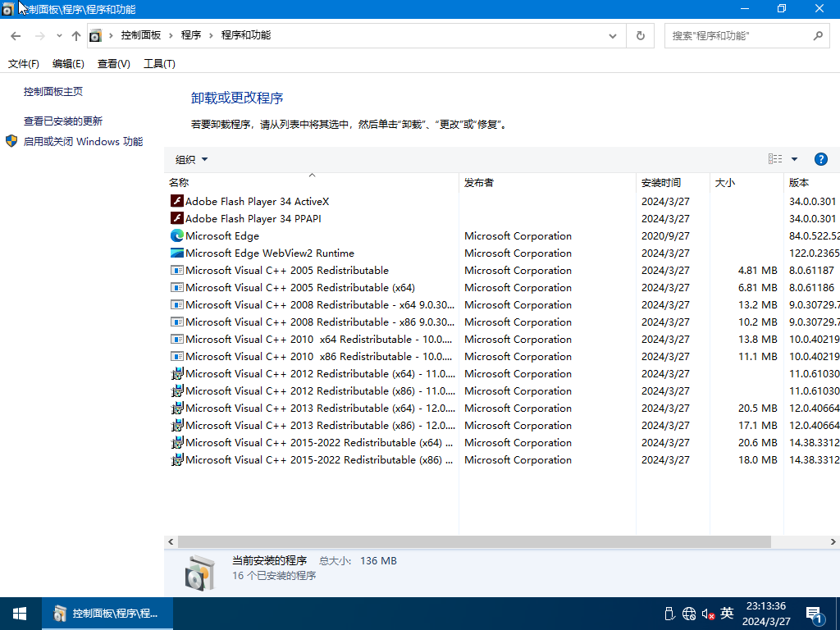Click the Edge WebView2 Runtime icon
840x630 pixels.
177,253
